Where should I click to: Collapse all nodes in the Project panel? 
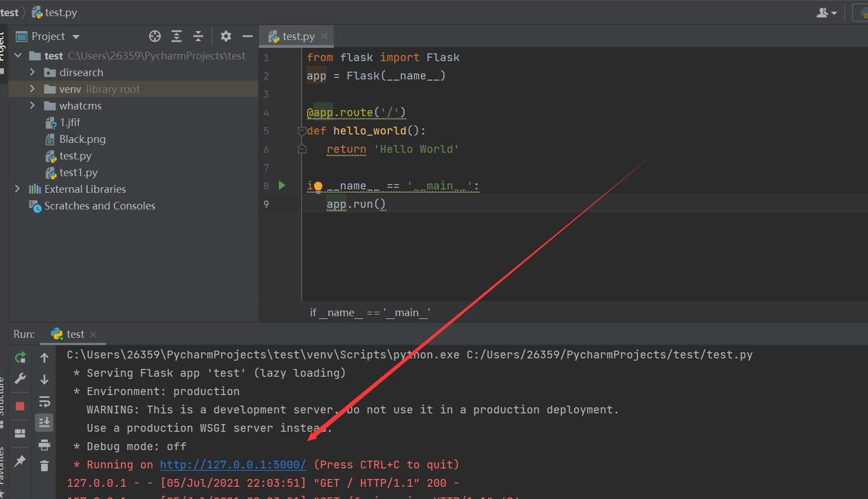pyautogui.click(x=198, y=36)
